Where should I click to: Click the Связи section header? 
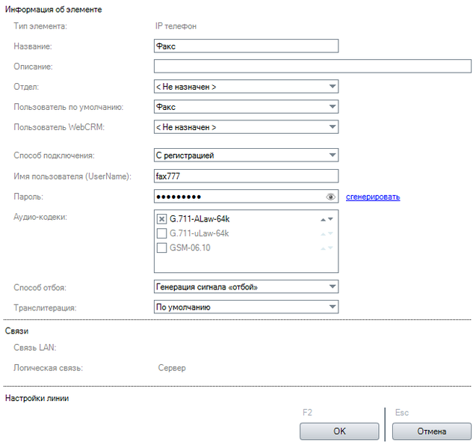(x=16, y=331)
